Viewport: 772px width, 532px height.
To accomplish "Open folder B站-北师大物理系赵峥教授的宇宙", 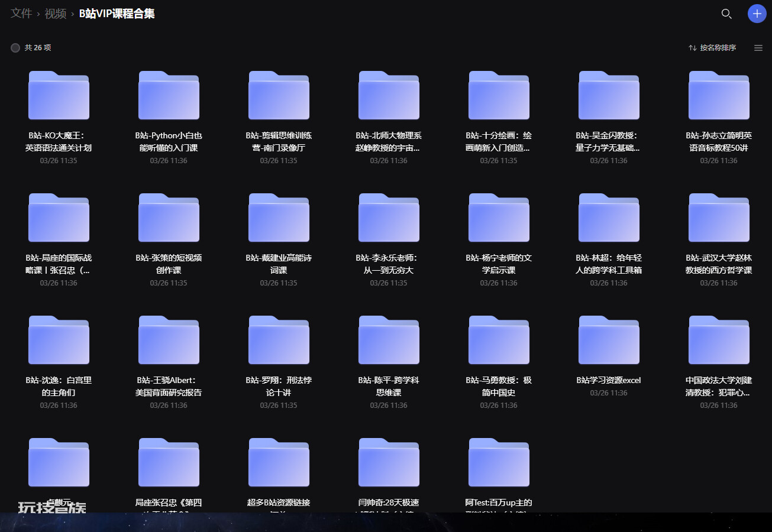I will [x=389, y=95].
